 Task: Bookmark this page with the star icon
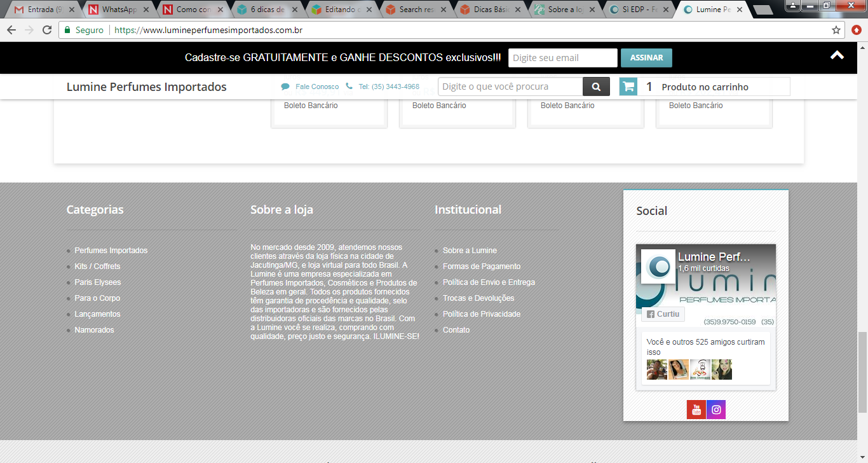[x=836, y=30]
